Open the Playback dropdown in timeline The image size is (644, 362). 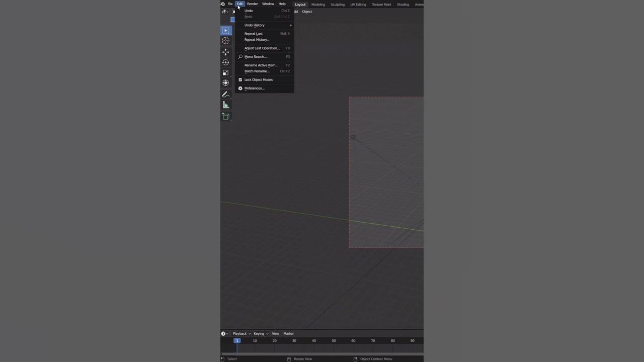pyautogui.click(x=242, y=334)
